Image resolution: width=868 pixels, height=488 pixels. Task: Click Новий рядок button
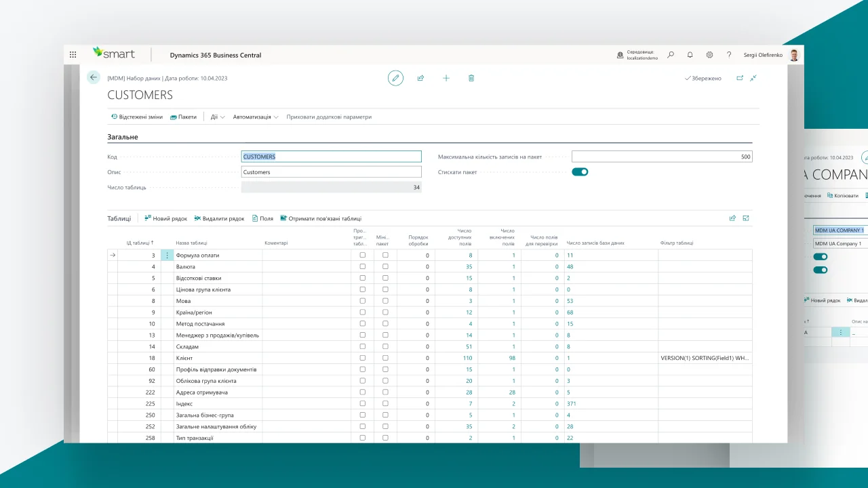tap(165, 218)
